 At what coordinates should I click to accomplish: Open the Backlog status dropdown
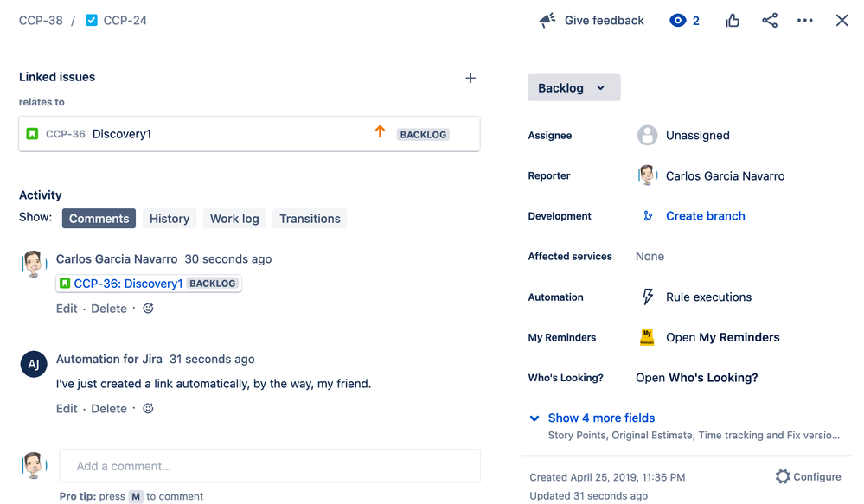(573, 87)
